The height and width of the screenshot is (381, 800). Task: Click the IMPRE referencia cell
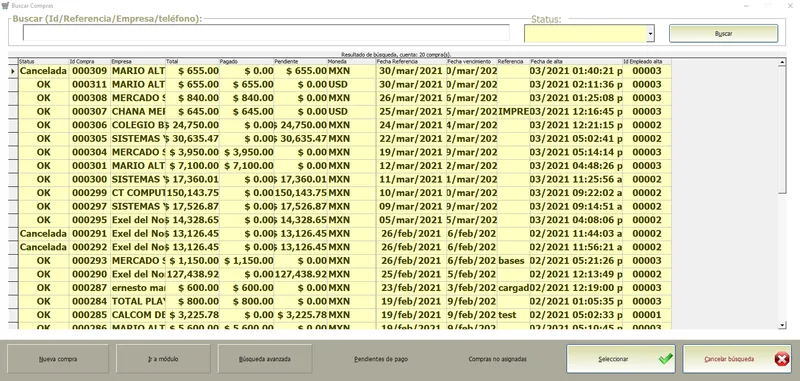(513, 112)
